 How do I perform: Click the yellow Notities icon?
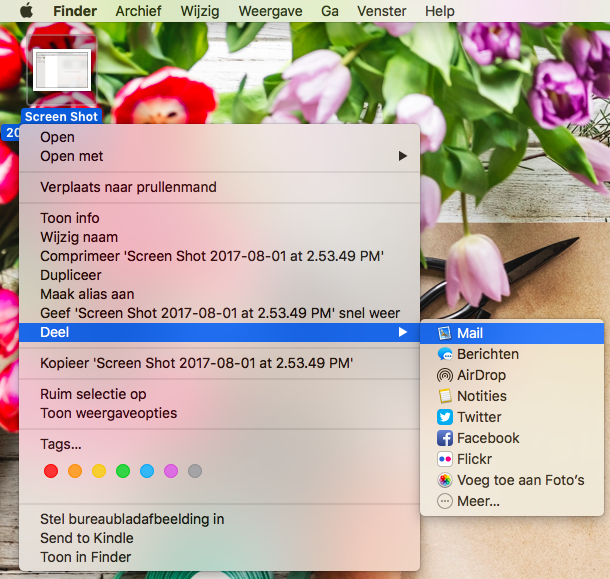tap(445, 396)
